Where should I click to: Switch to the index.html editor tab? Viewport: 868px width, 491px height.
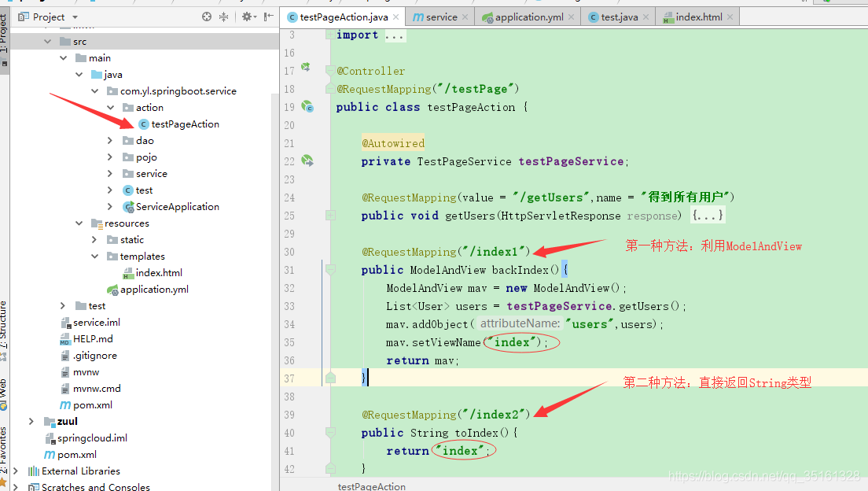tap(698, 17)
